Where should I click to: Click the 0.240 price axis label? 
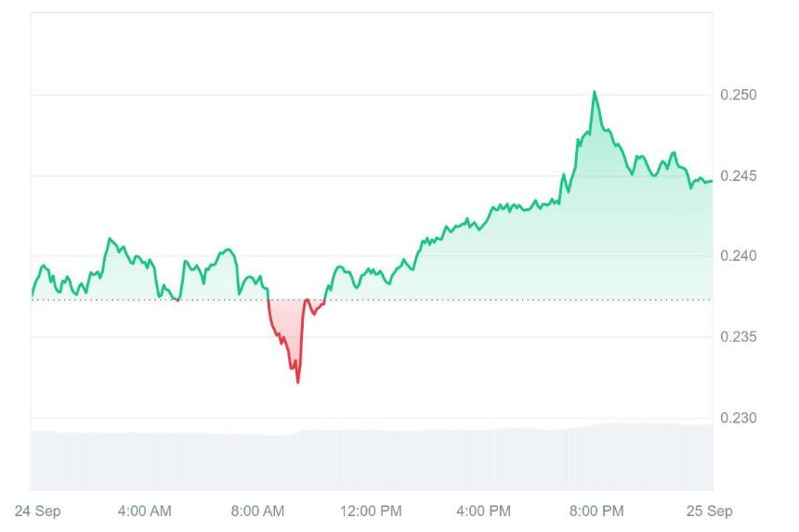739,256
